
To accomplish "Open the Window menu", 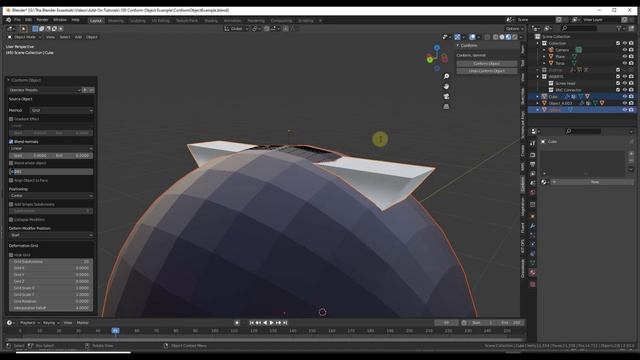I will (60, 20).
